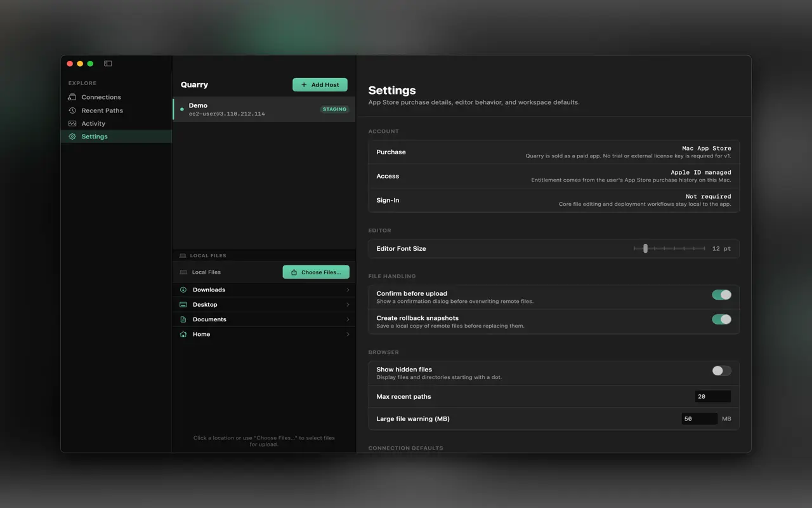Screen dimensions: 812x508
Task: Click the Settings gear icon
Action: [72, 137]
